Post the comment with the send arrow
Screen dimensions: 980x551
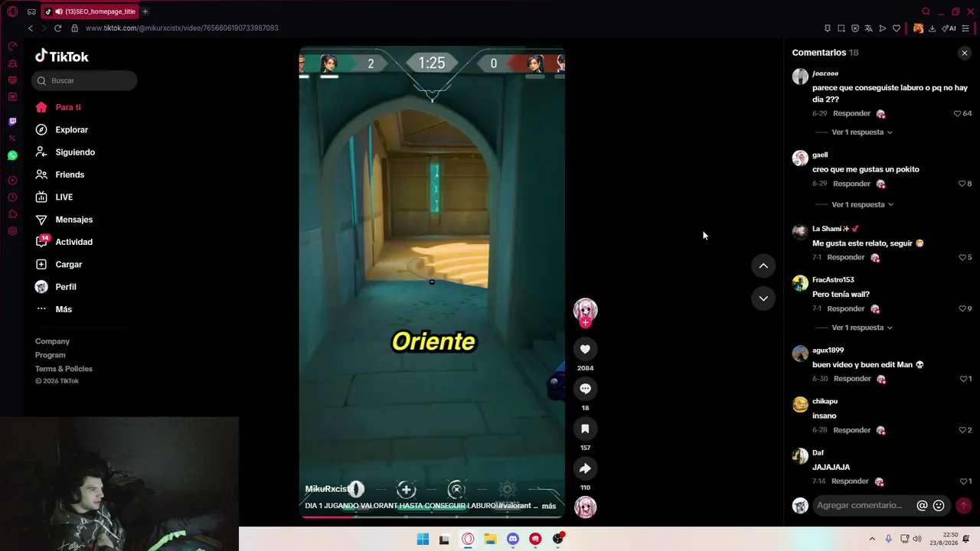pyautogui.click(x=963, y=505)
